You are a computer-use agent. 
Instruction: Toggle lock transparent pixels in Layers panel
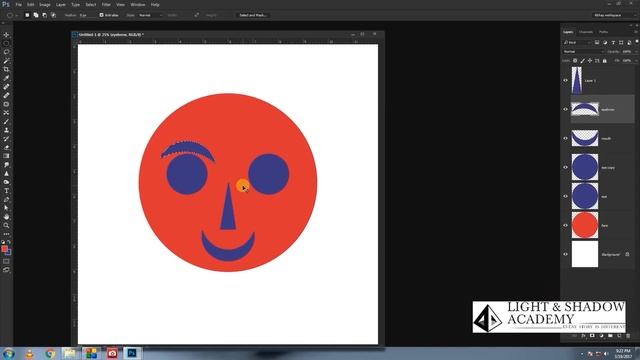pyautogui.click(x=575, y=61)
